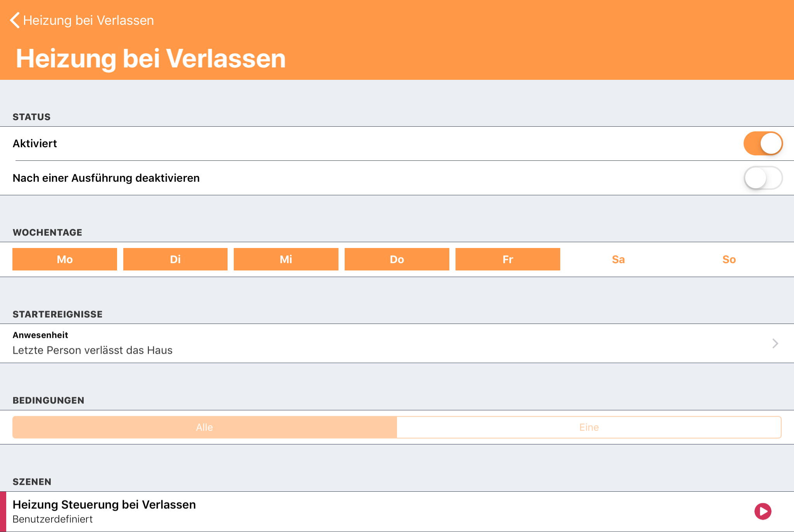Enable Nach einer Ausführung deaktivieren switch

763,178
